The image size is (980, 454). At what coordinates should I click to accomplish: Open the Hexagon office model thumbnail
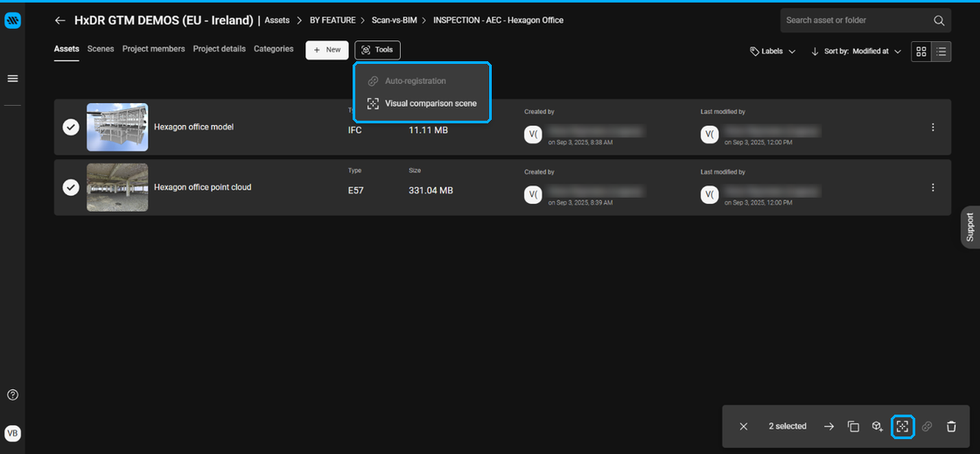(x=117, y=128)
